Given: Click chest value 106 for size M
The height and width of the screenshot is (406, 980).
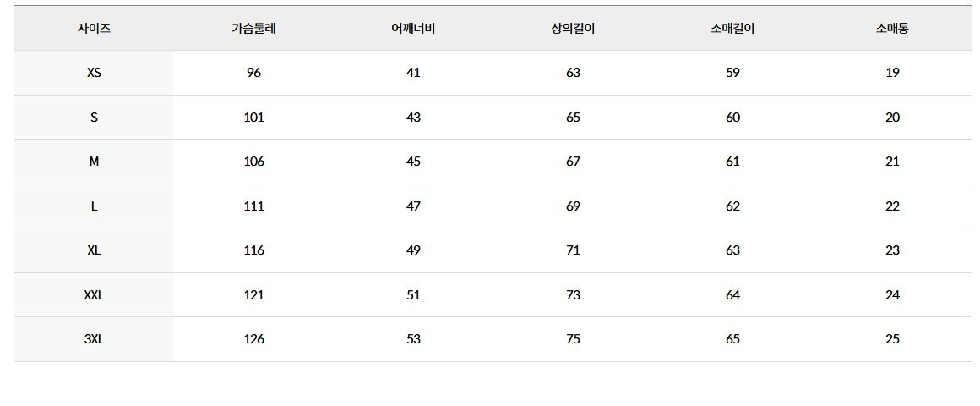Looking at the screenshot, I should pyautogui.click(x=253, y=162).
